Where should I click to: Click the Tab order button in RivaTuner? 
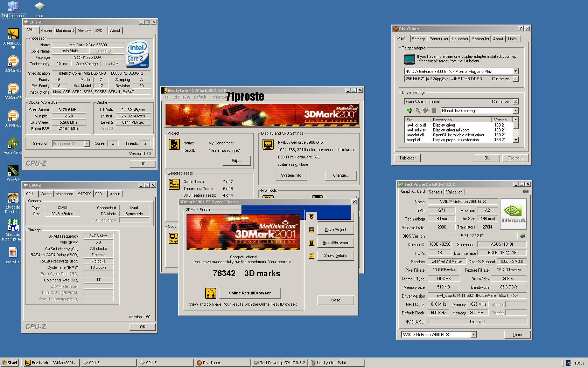point(407,158)
